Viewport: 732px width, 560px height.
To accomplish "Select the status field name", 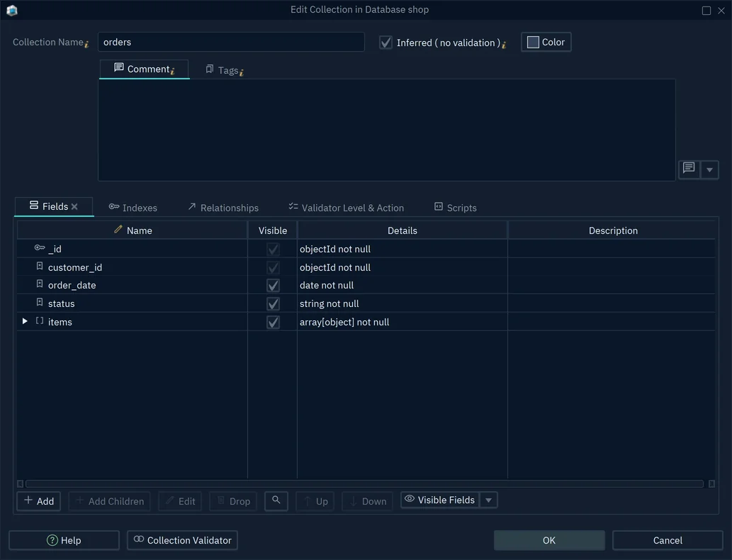I will coord(61,303).
